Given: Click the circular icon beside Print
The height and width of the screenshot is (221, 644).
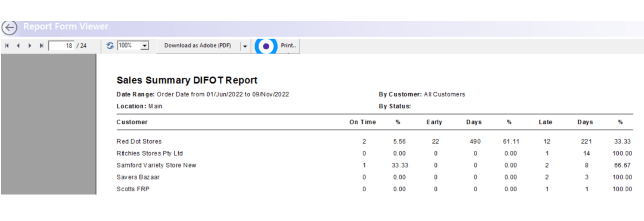Looking at the screenshot, I should click(x=266, y=46).
